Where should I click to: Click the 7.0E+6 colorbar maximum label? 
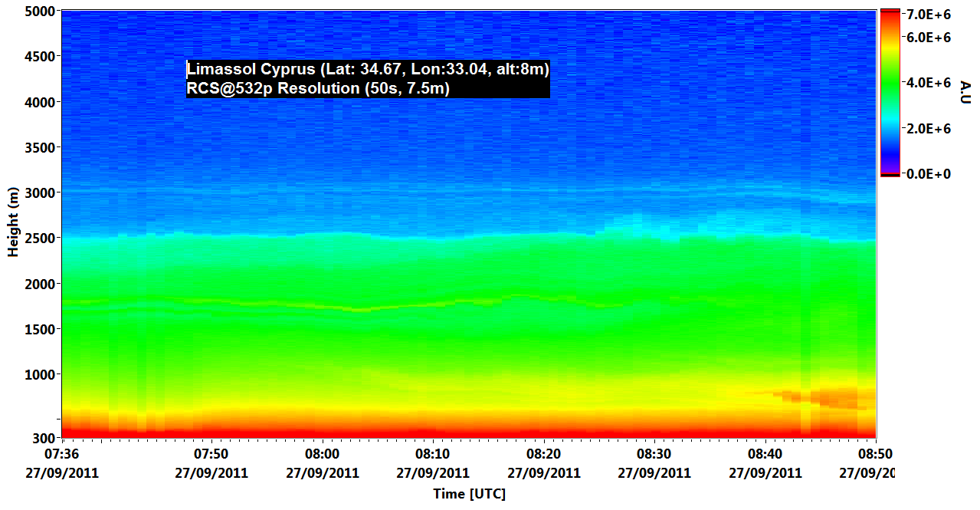tap(929, 15)
